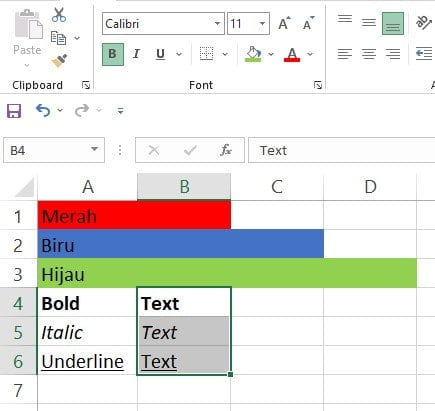
Task: Click the Redo arrow
Action: coord(82,110)
